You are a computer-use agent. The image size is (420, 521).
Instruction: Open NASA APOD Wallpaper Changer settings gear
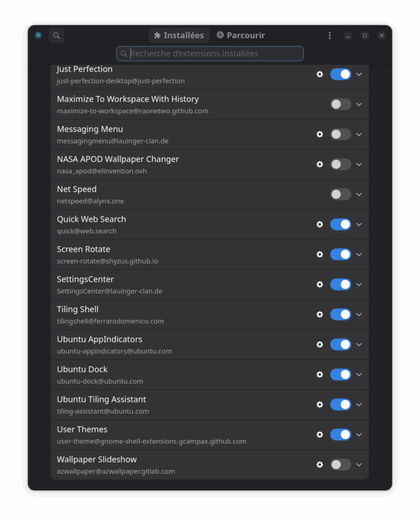point(320,164)
